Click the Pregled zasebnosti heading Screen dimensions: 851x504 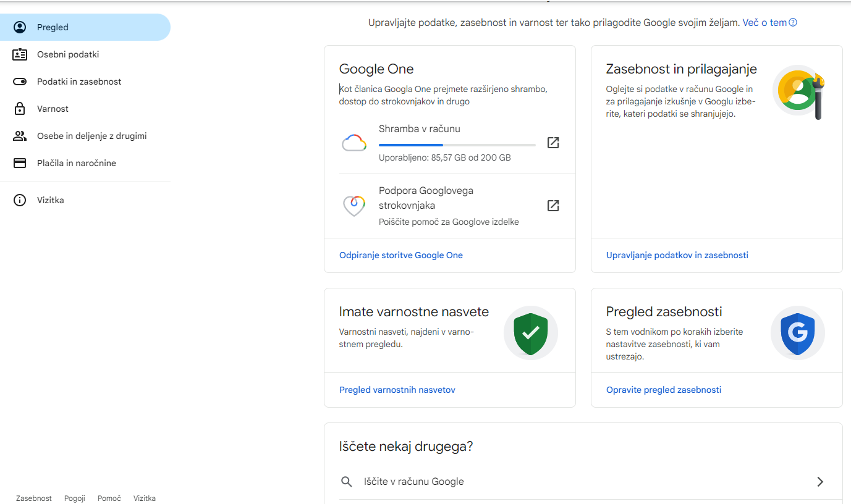664,312
